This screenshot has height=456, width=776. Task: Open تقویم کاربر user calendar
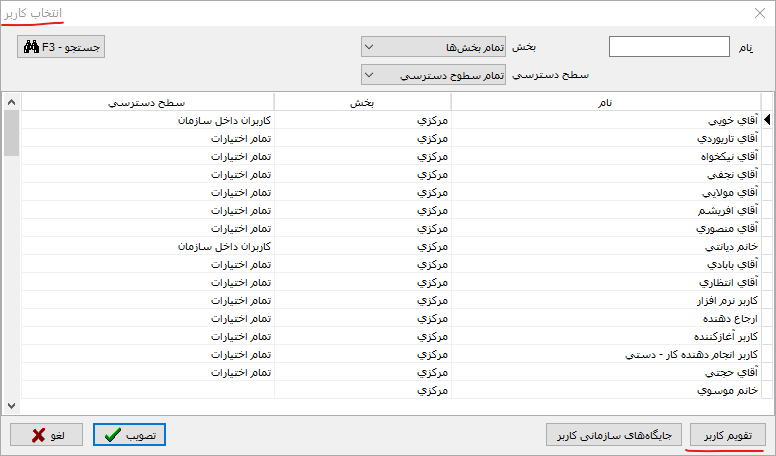tap(727, 435)
